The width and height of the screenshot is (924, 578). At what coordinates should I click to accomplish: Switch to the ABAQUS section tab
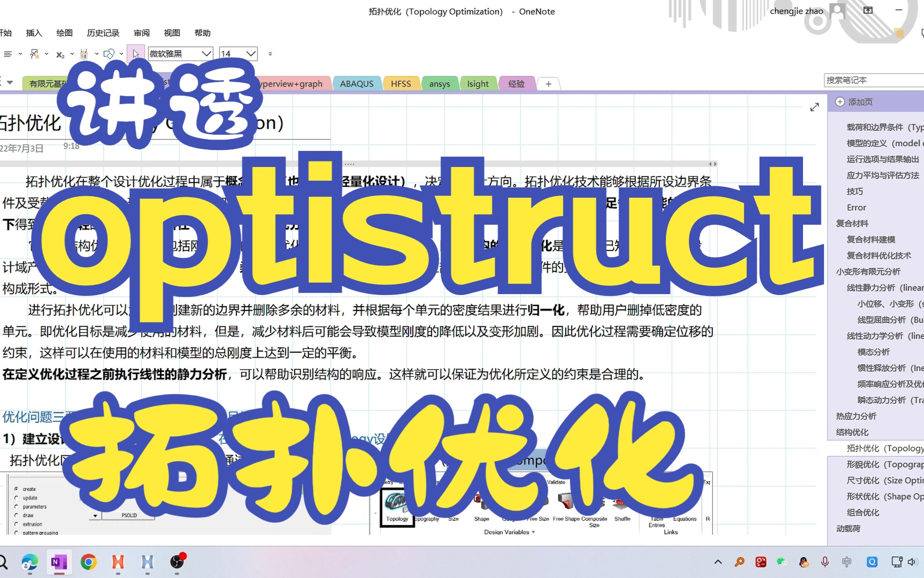(357, 84)
